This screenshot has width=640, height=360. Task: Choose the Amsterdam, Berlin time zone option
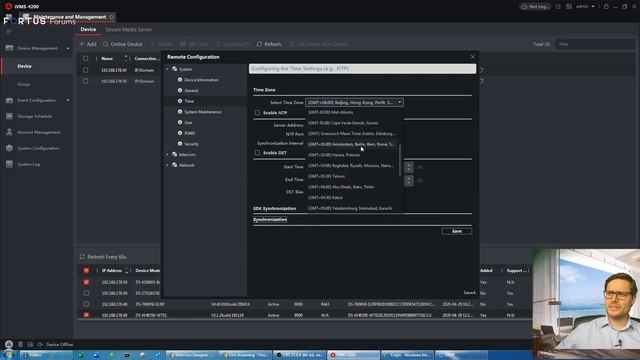click(x=352, y=144)
